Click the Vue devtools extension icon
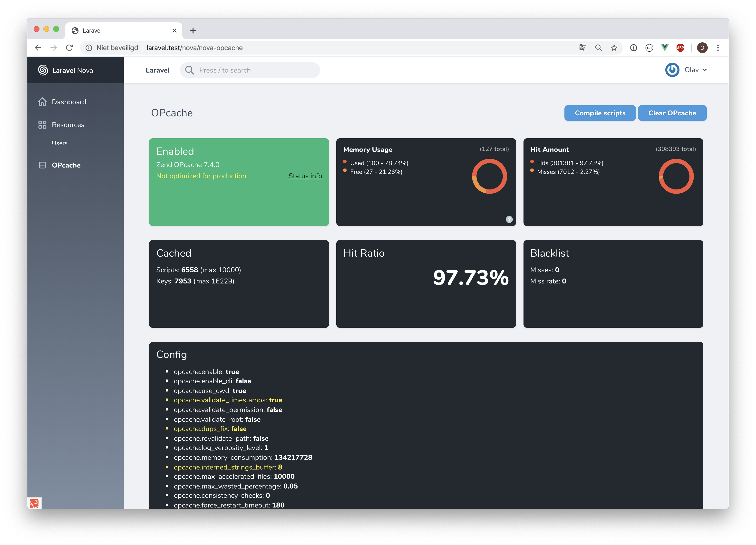The image size is (756, 545). 665,48
